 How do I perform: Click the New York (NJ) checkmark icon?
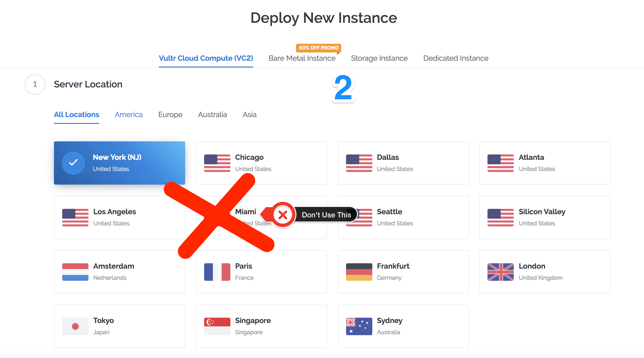click(x=73, y=163)
